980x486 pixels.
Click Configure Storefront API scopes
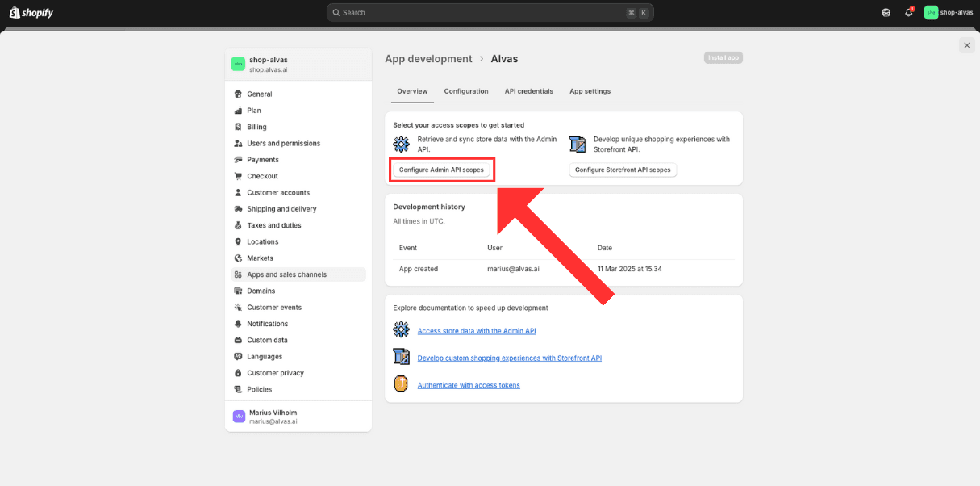623,170
